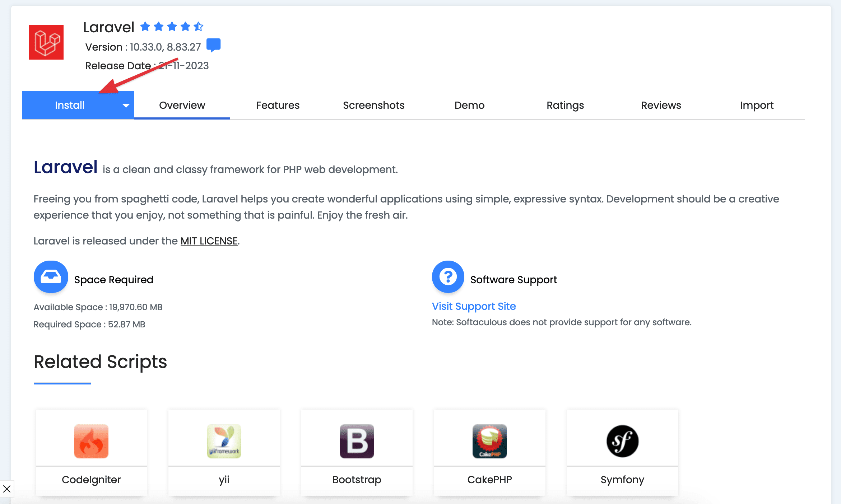841x504 pixels.
Task: Expand the Install button dropdown arrow
Action: [x=126, y=106]
